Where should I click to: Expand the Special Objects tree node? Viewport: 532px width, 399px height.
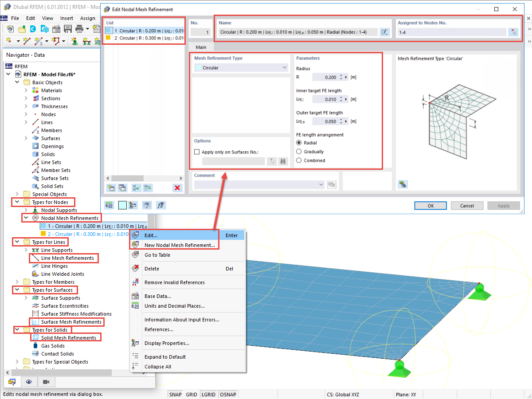pos(17,194)
